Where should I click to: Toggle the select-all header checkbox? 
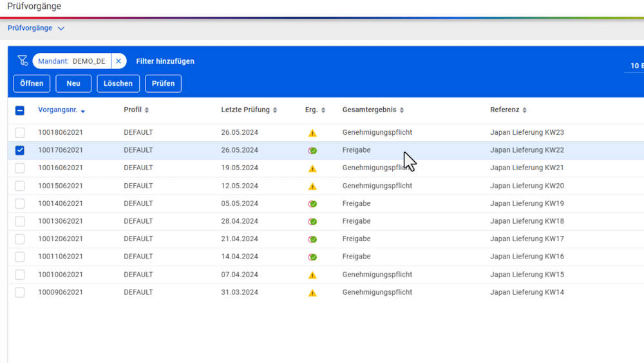coord(20,110)
